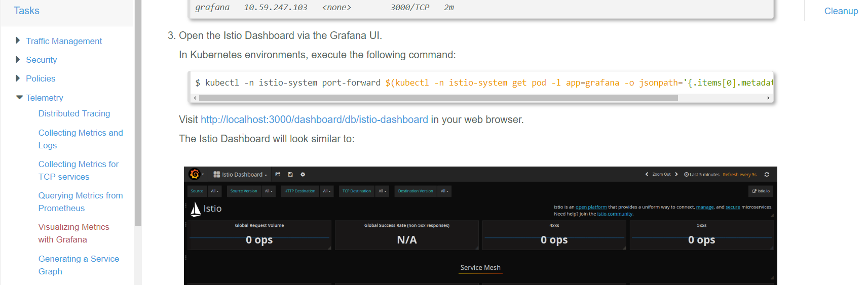Click the save dashboard floppy icon

(290, 174)
